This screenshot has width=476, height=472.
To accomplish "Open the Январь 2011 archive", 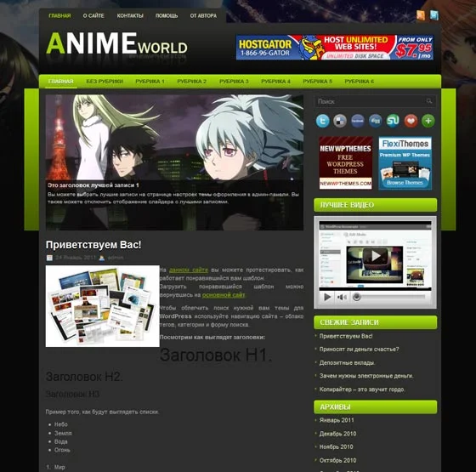I will coord(337,420).
